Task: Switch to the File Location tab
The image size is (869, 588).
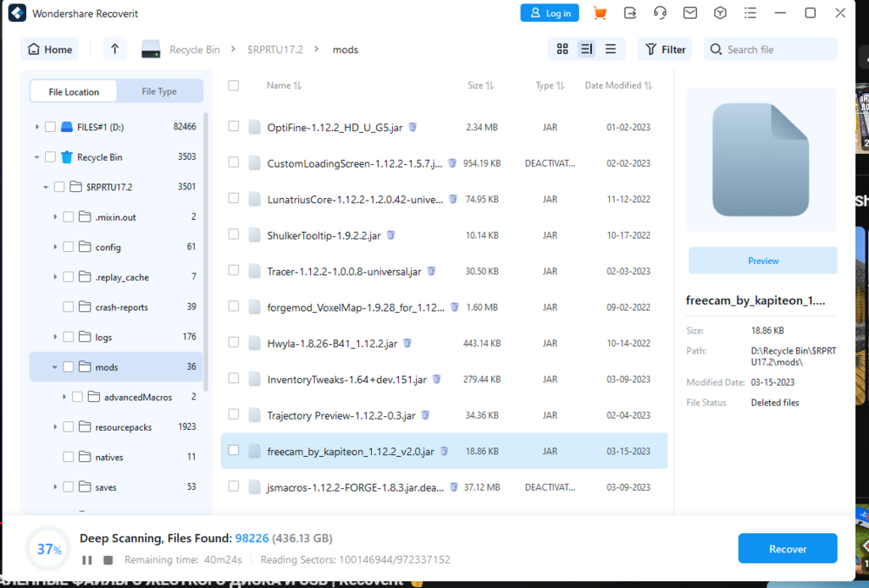Action: tap(74, 91)
